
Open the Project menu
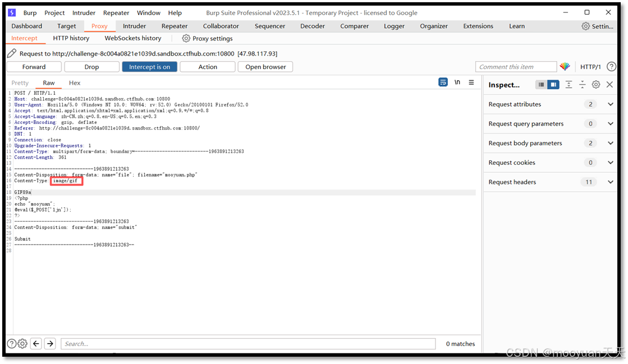pos(54,13)
